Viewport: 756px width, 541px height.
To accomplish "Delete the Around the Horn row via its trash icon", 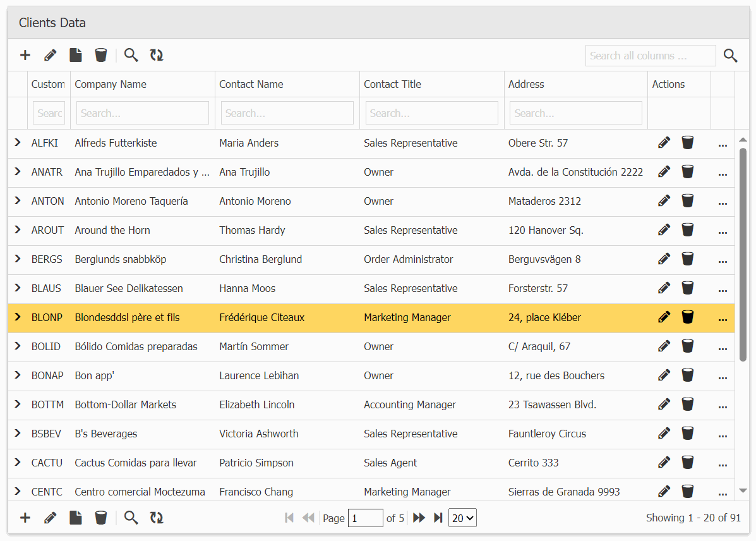I will click(688, 230).
